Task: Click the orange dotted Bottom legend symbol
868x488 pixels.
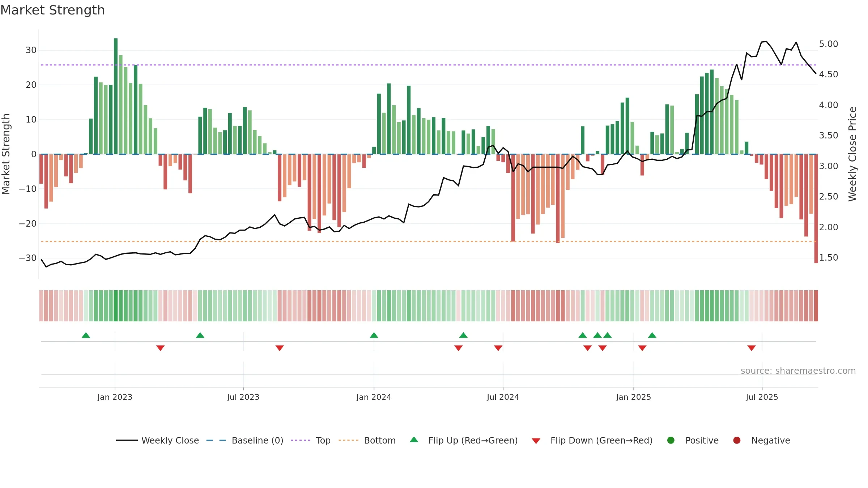Action: (x=348, y=440)
